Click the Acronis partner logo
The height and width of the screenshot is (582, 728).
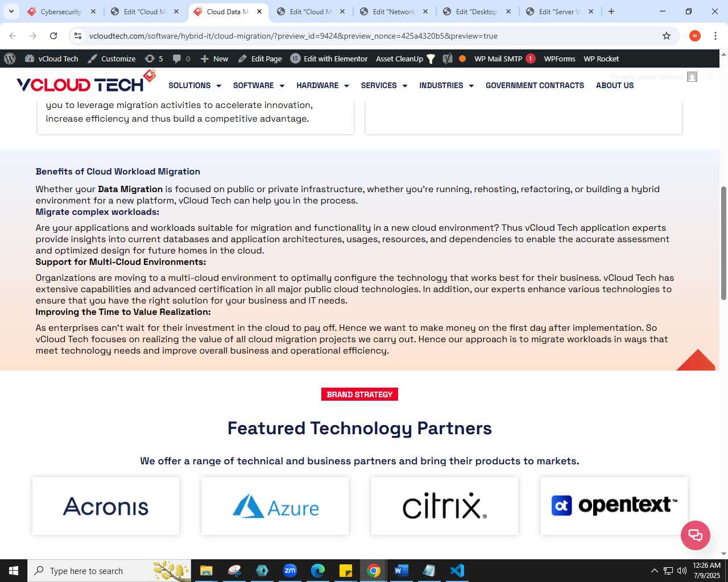(106, 506)
